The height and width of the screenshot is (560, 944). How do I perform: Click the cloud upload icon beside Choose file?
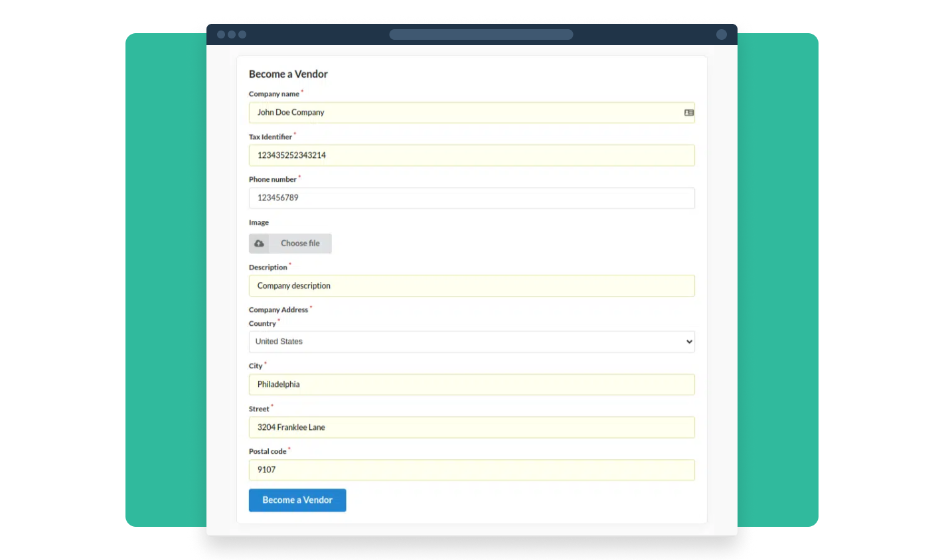[x=259, y=244]
